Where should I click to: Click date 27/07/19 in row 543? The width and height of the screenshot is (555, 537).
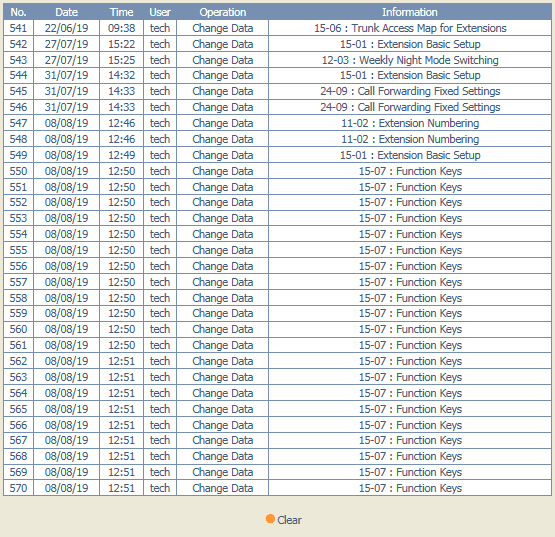(67, 60)
